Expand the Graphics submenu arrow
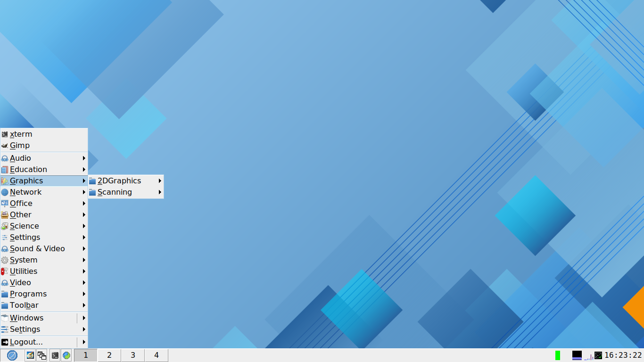644x362 pixels. [x=84, y=181]
